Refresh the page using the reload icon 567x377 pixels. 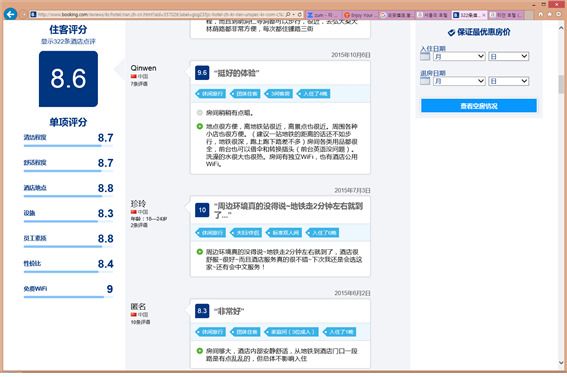[x=299, y=14]
